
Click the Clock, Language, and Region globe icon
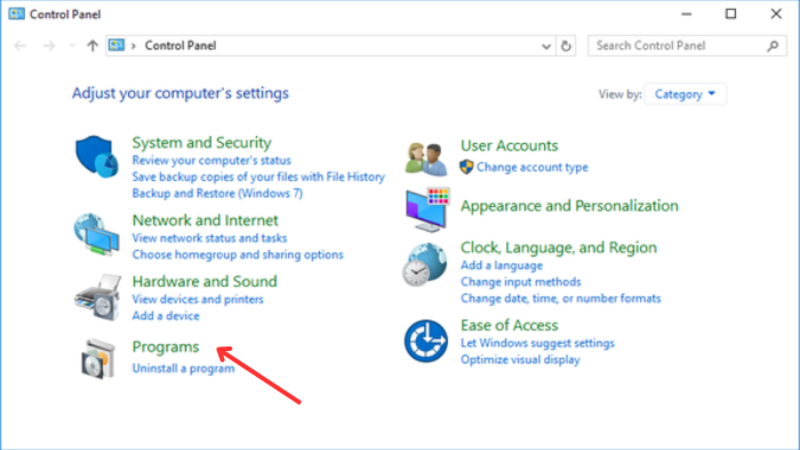(x=424, y=264)
